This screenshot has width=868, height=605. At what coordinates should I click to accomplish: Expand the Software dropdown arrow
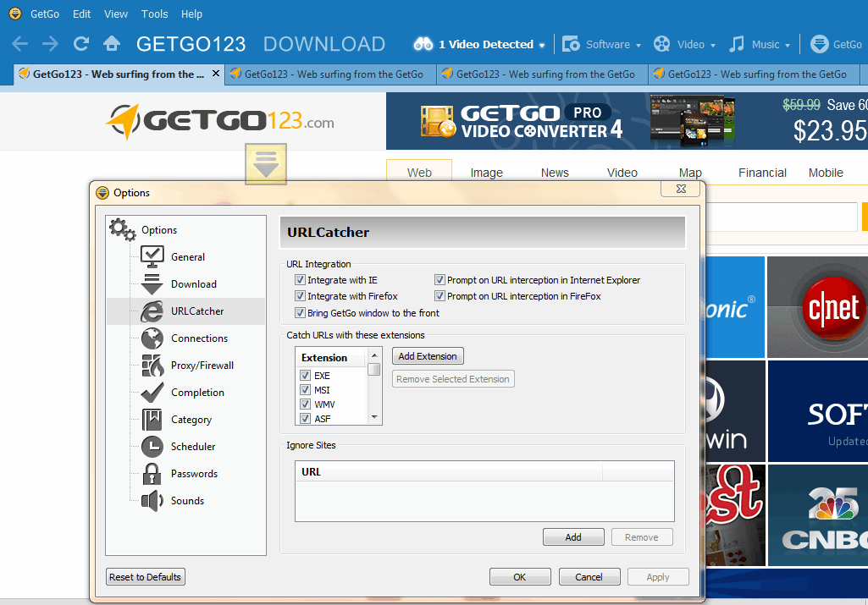(x=639, y=46)
